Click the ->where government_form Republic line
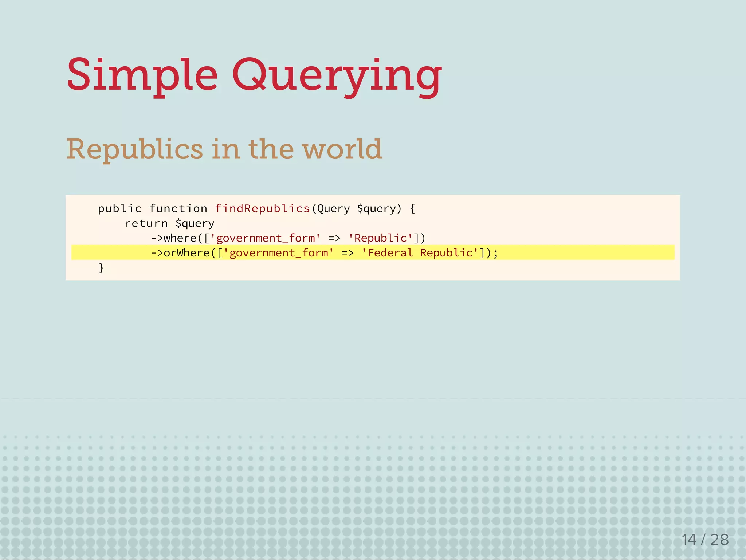 [288, 238]
